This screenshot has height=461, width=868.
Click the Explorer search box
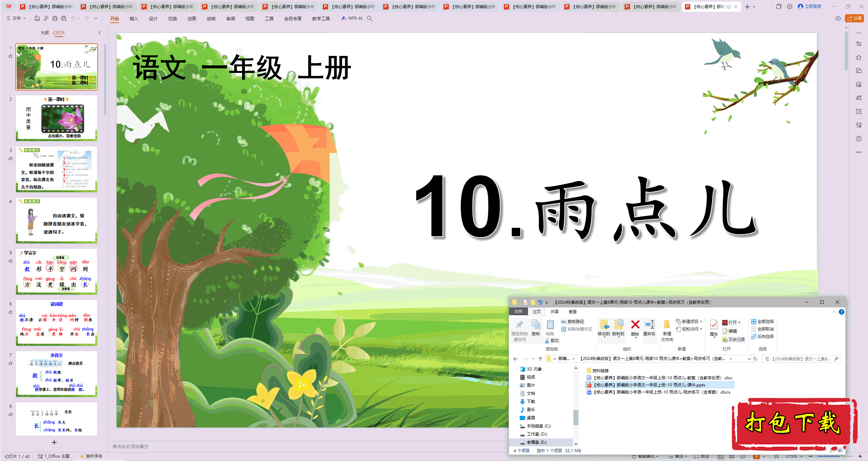[801, 359]
